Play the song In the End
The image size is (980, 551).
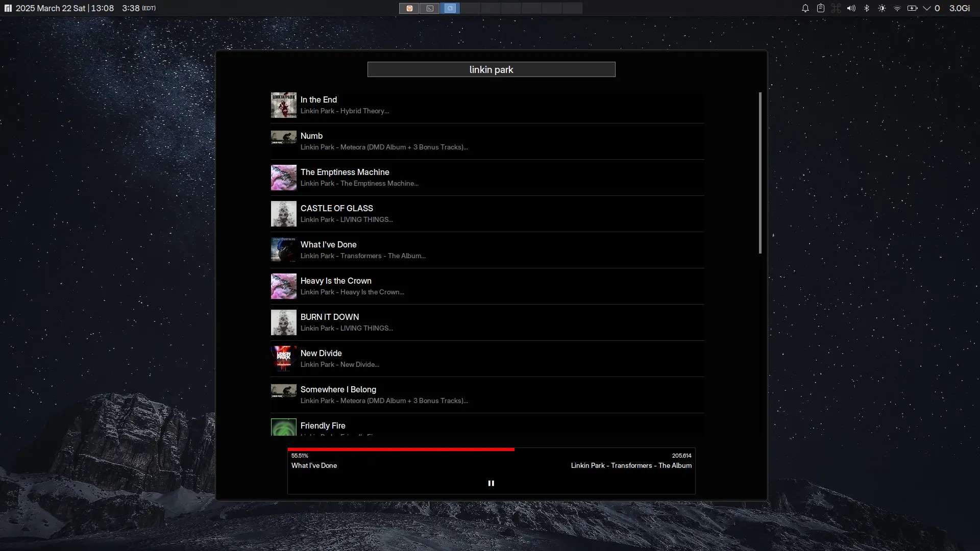[318, 100]
